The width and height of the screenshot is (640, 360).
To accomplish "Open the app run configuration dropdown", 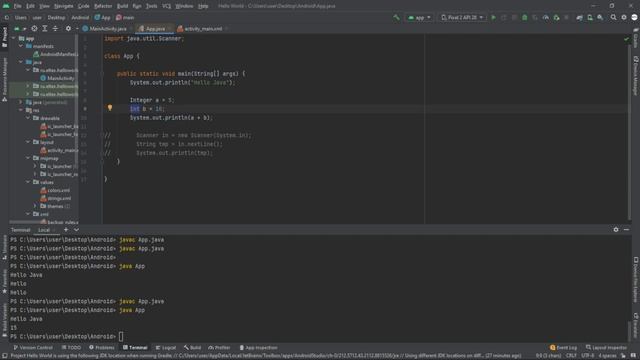I will tap(419, 18).
